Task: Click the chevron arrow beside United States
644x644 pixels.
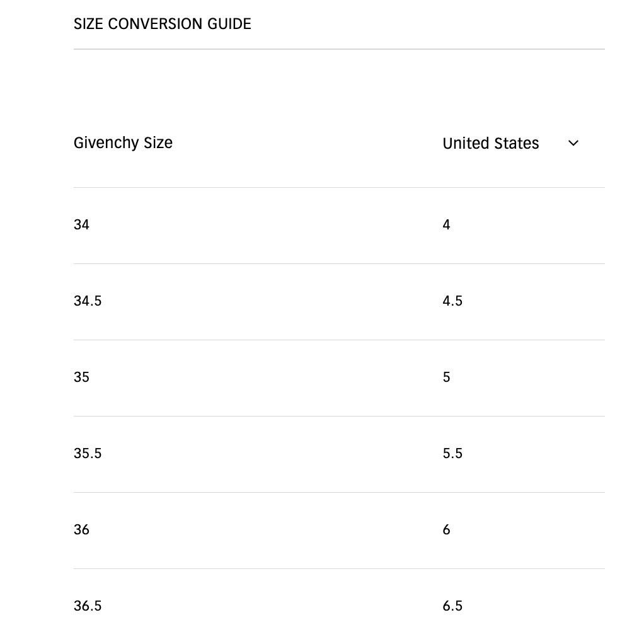Action: [573, 143]
